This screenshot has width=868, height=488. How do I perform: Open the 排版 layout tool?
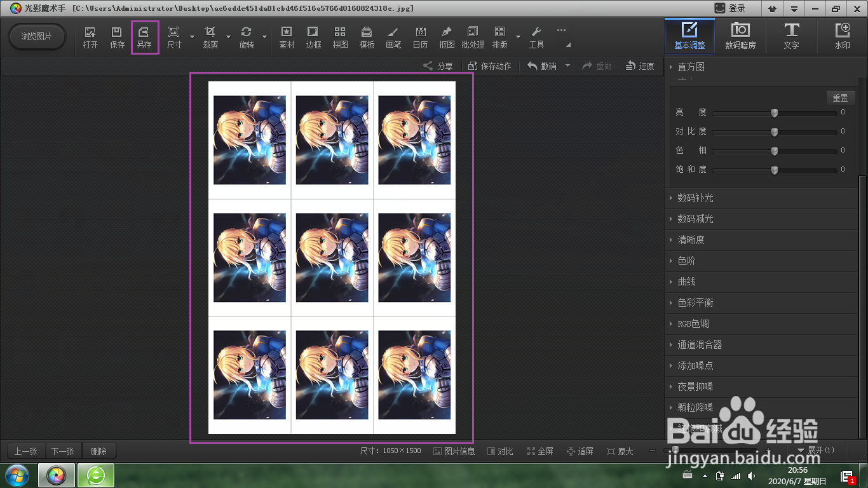point(499,37)
